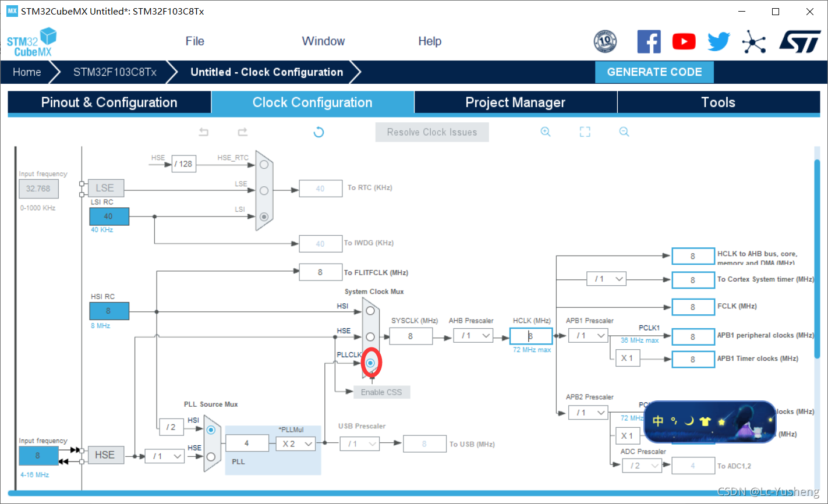
Task: Go to Home in the breadcrumb
Action: coord(27,72)
